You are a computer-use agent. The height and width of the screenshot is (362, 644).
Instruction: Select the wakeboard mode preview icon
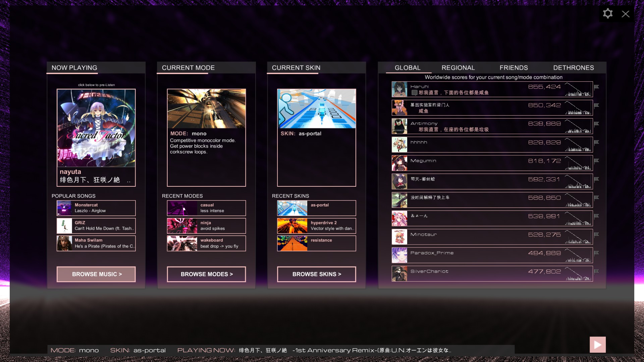(182, 243)
